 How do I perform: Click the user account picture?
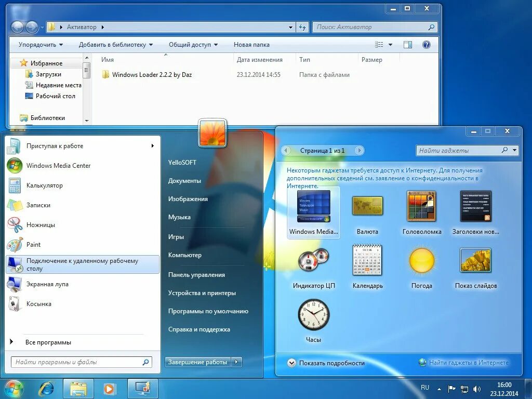pyautogui.click(x=212, y=133)
